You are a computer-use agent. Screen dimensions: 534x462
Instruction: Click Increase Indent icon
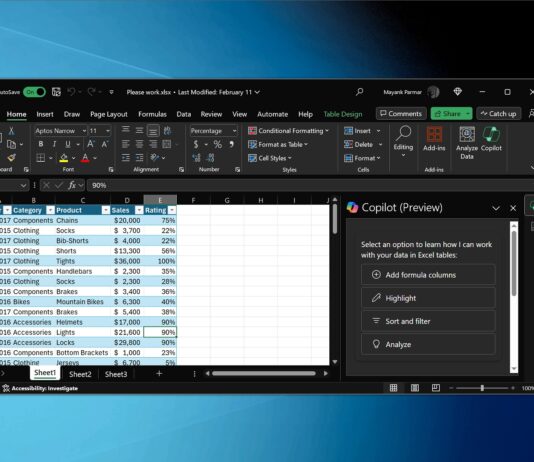[x=139, y=158]
